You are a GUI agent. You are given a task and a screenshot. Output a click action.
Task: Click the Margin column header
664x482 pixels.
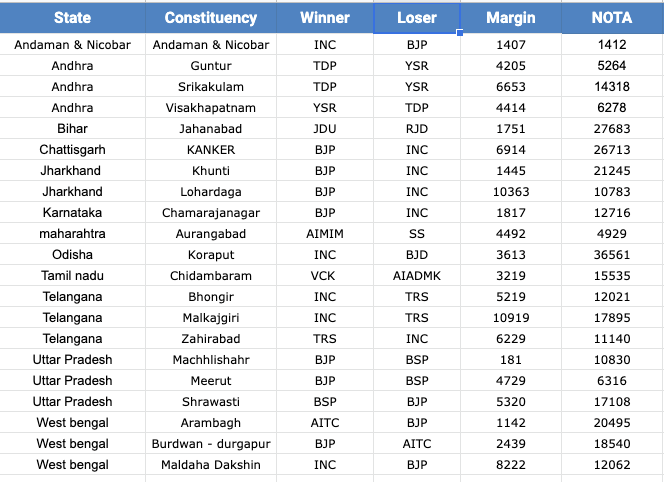click(510, 18)
